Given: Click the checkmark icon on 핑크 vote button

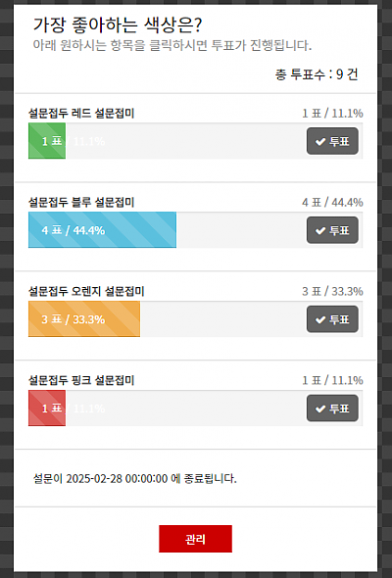Looking at the screenshot, I should [320, 409].
